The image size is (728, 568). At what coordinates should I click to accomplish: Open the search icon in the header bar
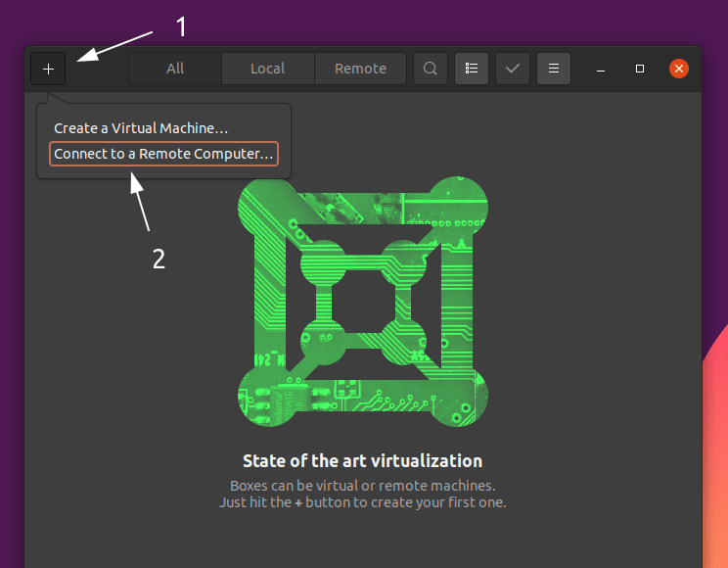pyautogui.click(x=430, y=69)
